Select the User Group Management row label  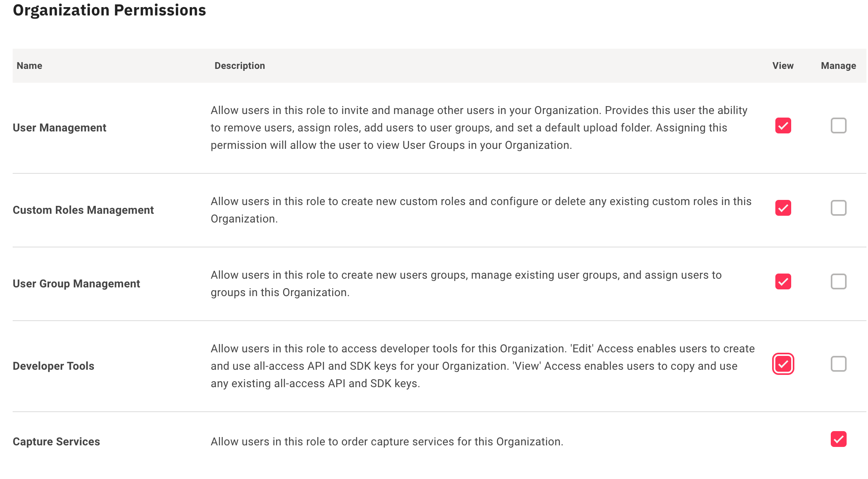(76, 283)
